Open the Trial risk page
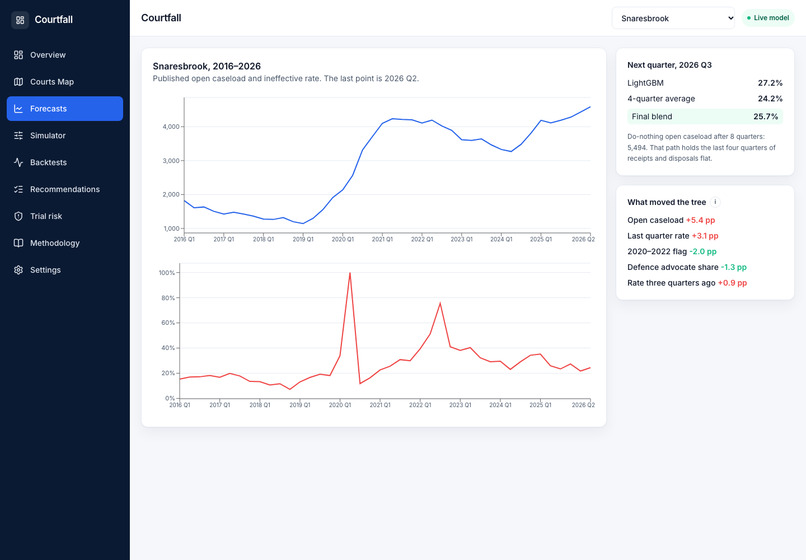Image resolution: width=806 pixels, height=560 pixels. [x=65, y=216]
